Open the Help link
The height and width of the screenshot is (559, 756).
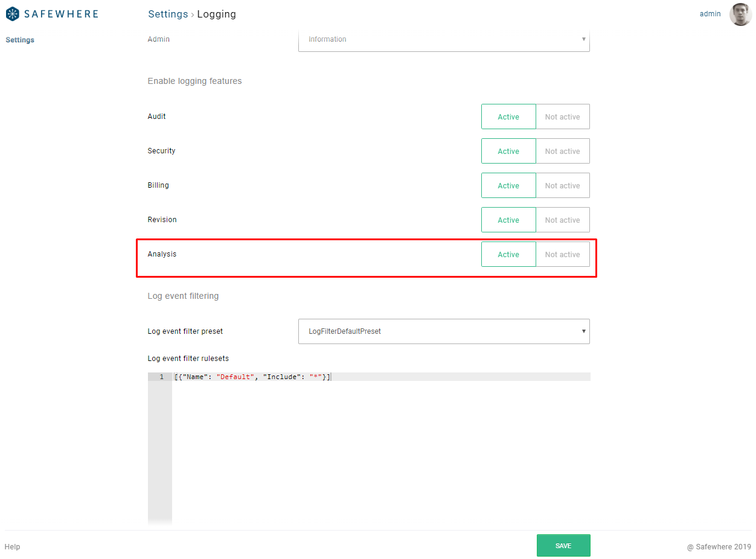[12, 546]
